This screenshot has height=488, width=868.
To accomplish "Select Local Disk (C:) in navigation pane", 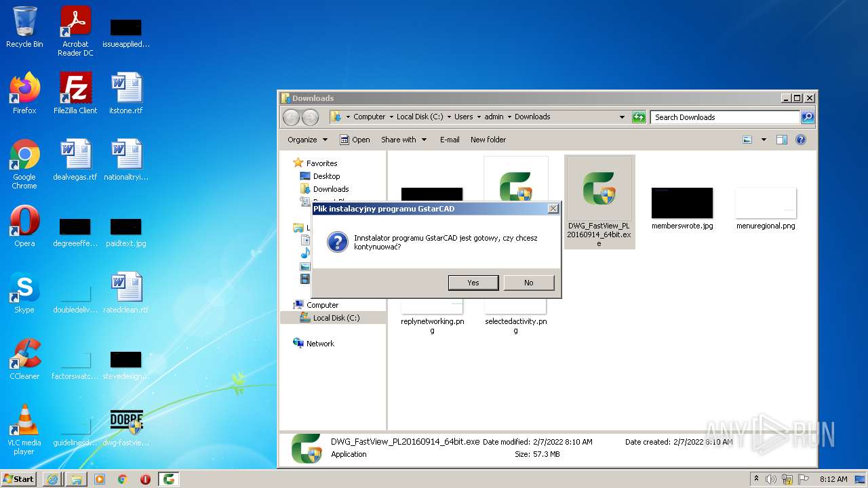I will tap(336, 318).
